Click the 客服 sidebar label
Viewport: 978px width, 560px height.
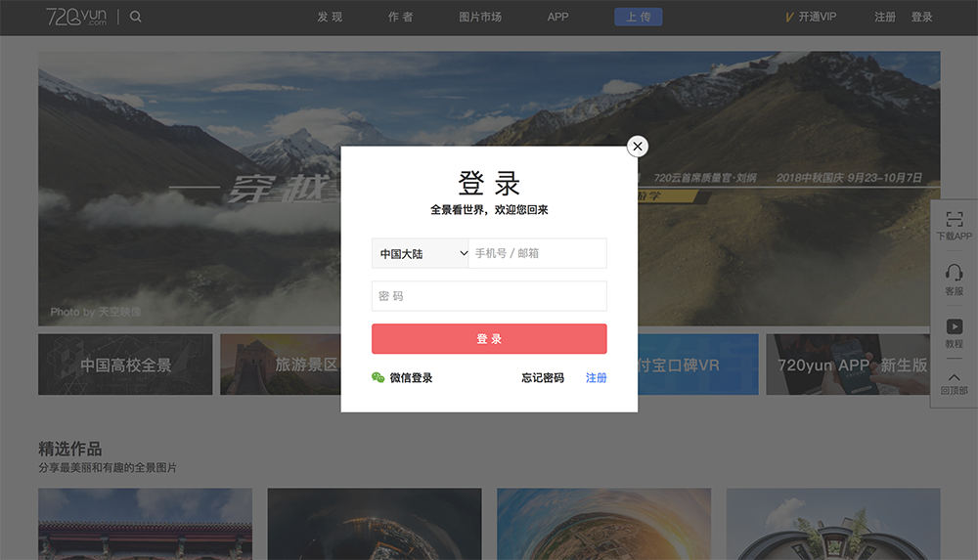point(954,291)
